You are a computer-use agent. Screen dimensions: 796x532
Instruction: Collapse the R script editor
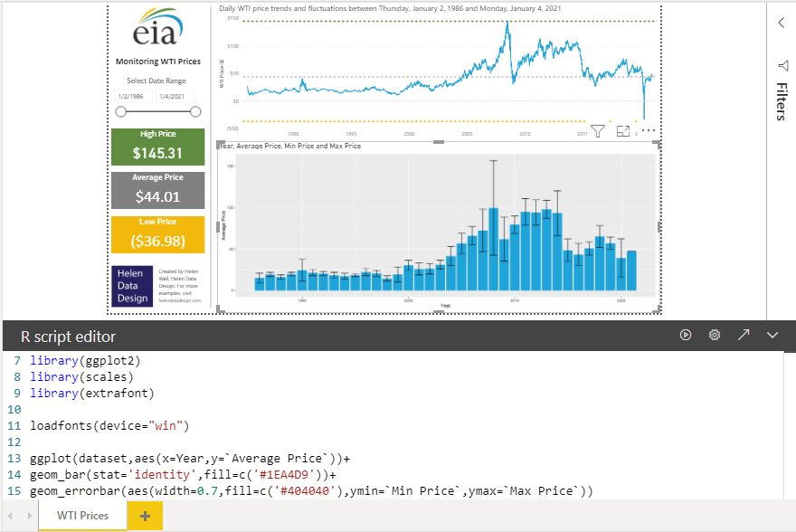pos(772,335)
